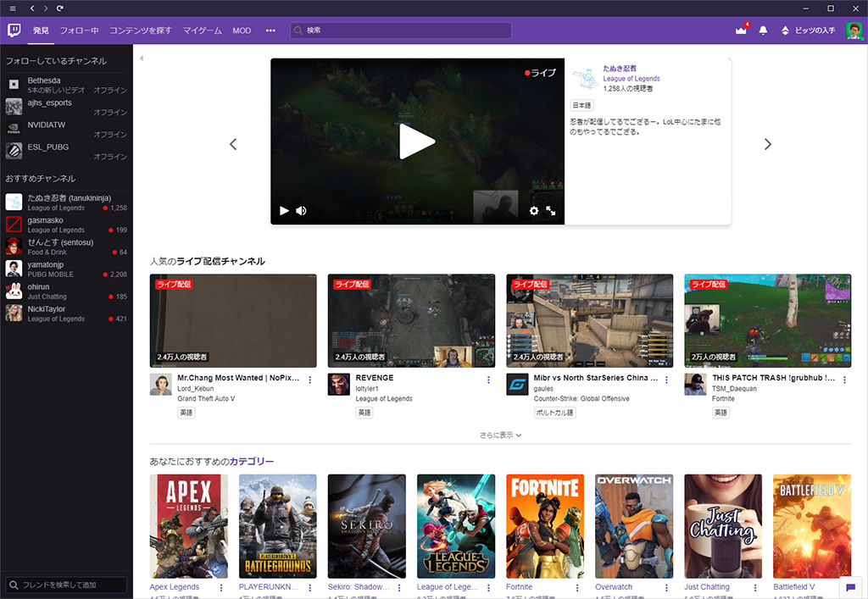The image size is (868, 599).
Task: Open the chat whispers icon at bottom right
Action: tap(851, 587)
